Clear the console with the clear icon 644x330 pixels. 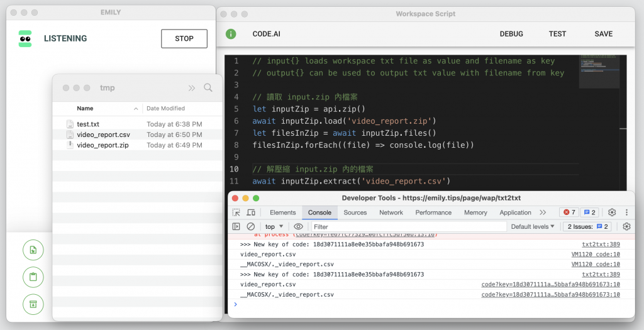[x=250, y=226]
